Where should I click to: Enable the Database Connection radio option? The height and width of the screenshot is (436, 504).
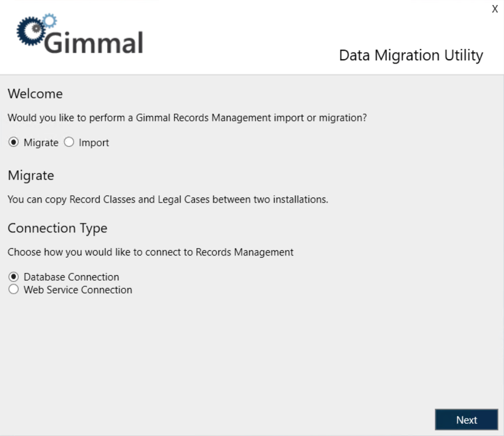click(x=14, y=277)
